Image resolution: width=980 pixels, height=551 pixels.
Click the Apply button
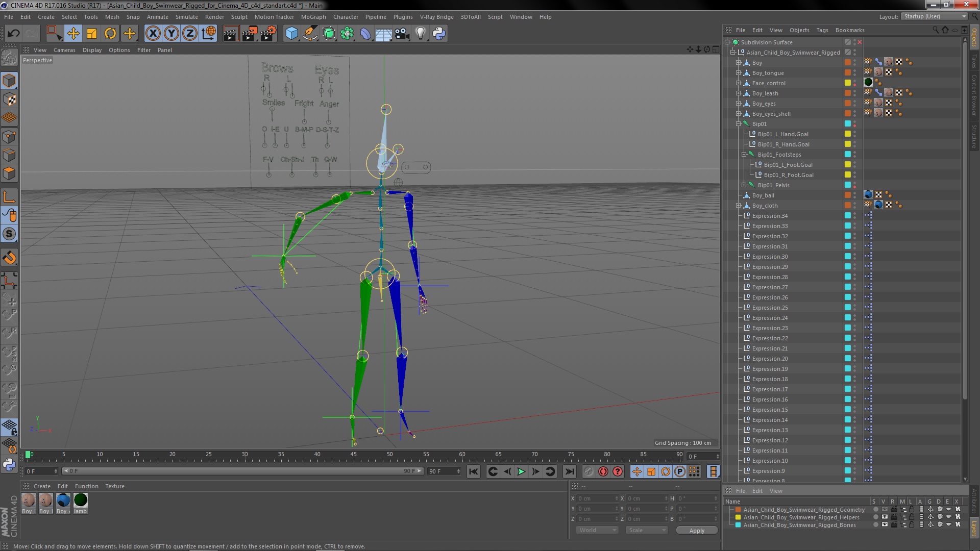[696, 531]
